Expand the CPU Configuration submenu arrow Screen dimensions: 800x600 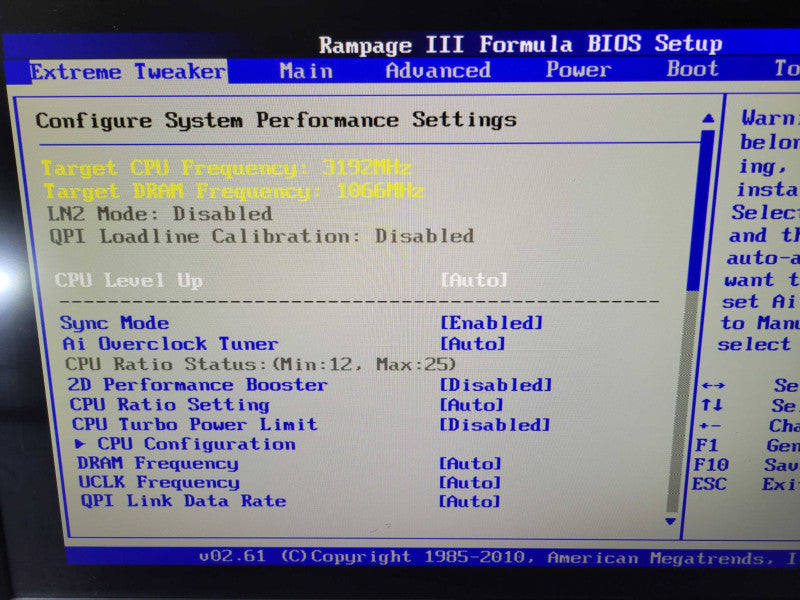pyautogui.click(x=80, y=444)
